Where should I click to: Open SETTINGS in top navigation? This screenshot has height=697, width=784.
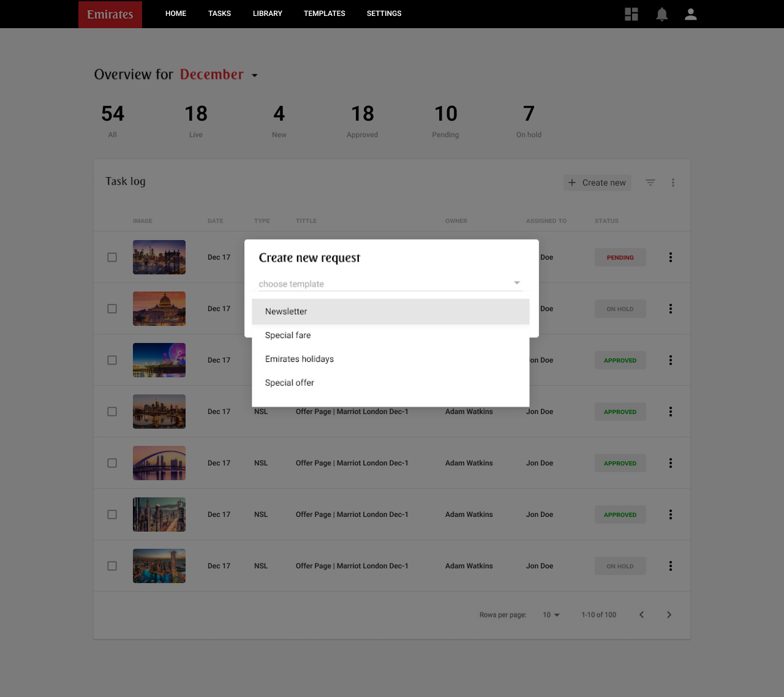384,13
